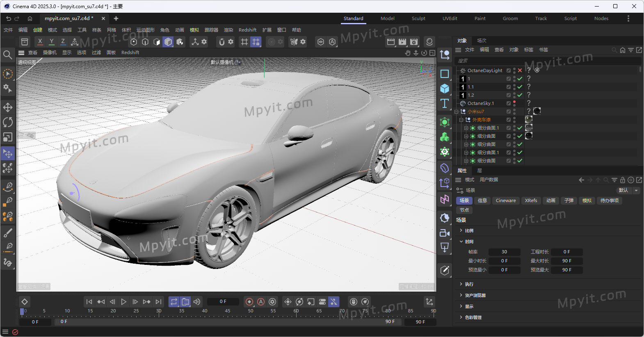The width and height of the screenshot is (644, 337).
Task: Add a Camera object from the palette
Action: pyautogui.click(x=445, y=233)
